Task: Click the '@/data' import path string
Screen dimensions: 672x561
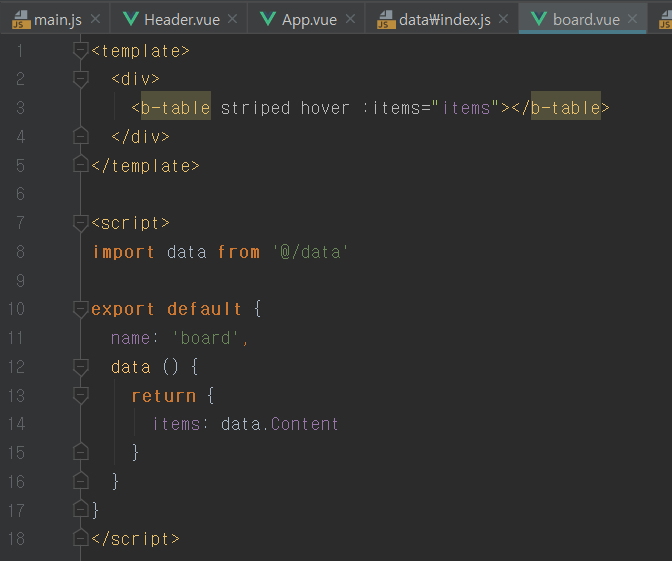Action: point(311,252)
